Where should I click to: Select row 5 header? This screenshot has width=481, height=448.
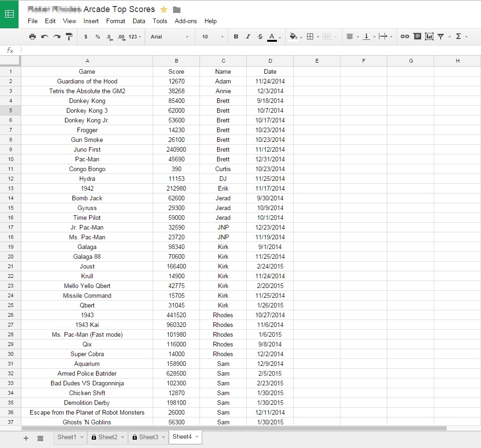10,110
